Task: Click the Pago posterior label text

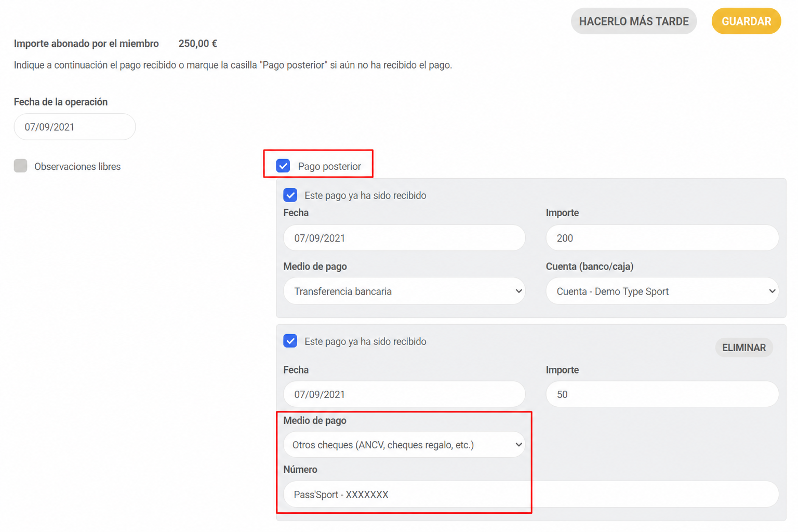Action: point(329,166)
